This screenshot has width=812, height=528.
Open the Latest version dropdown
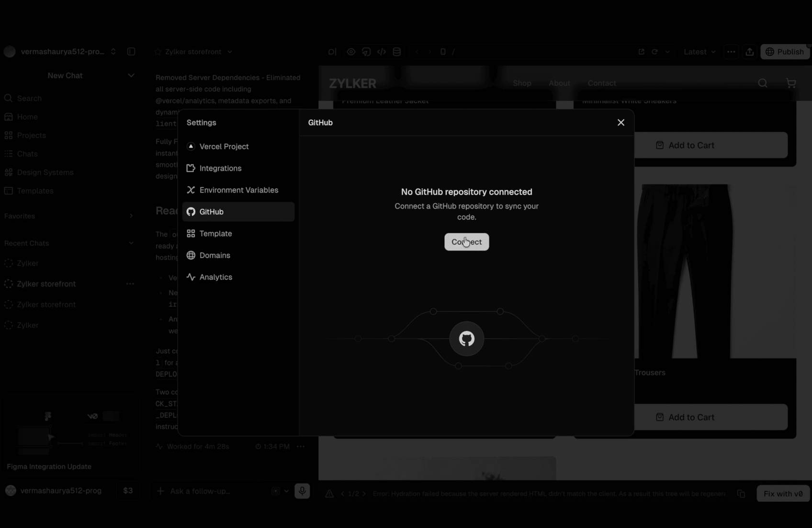(699, 52)
